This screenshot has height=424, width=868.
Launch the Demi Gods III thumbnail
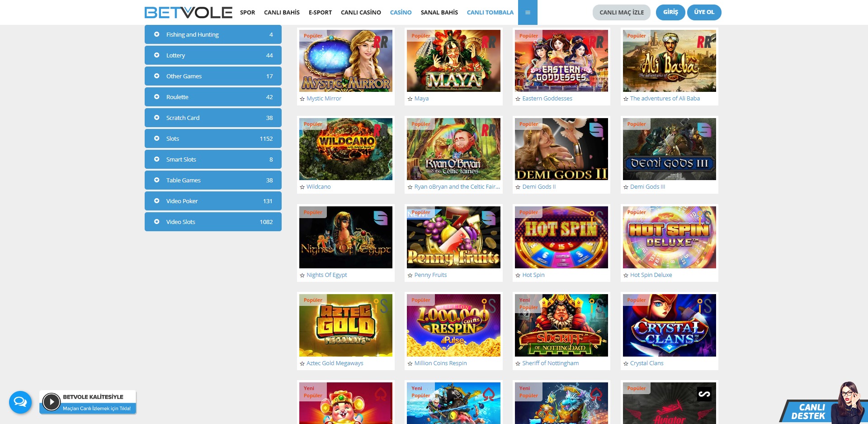pos(670,149)
